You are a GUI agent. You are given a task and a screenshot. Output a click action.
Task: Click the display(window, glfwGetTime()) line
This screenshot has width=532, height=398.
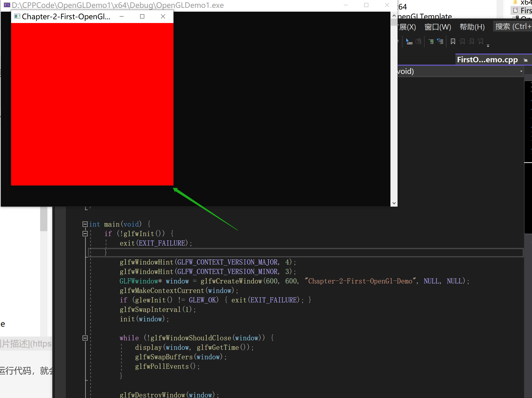pos(195,347)
